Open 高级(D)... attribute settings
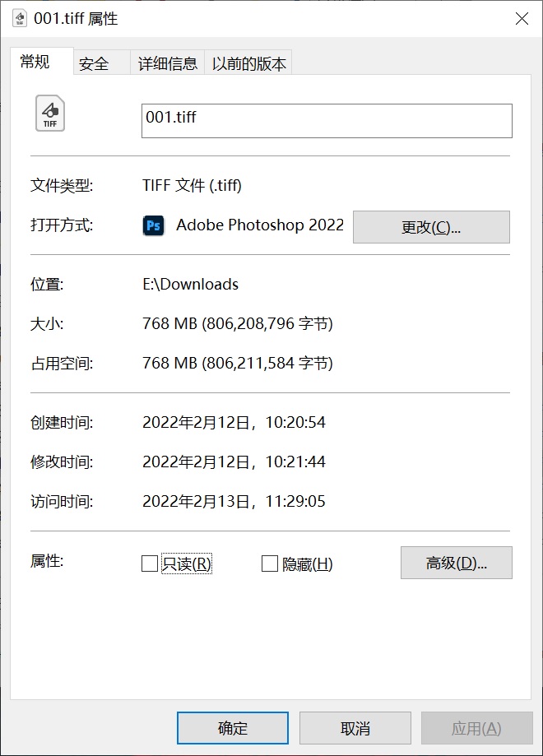 pos(456,564)
